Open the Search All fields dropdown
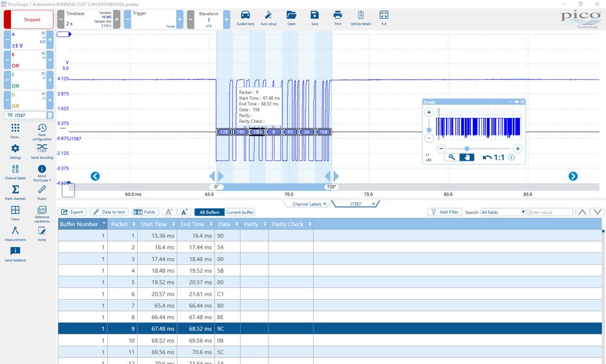 [x=503, y=212]
